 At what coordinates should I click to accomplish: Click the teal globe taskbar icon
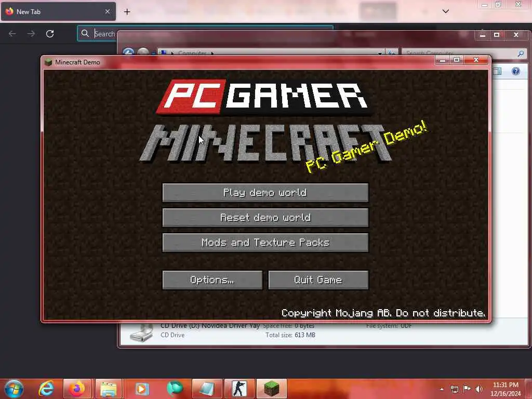[175, 389]
